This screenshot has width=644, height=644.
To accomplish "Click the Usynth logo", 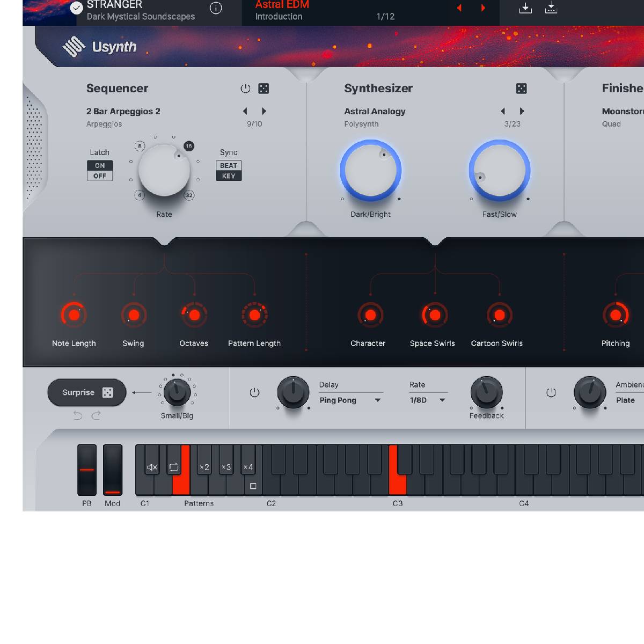I will [x=100, y=47].
